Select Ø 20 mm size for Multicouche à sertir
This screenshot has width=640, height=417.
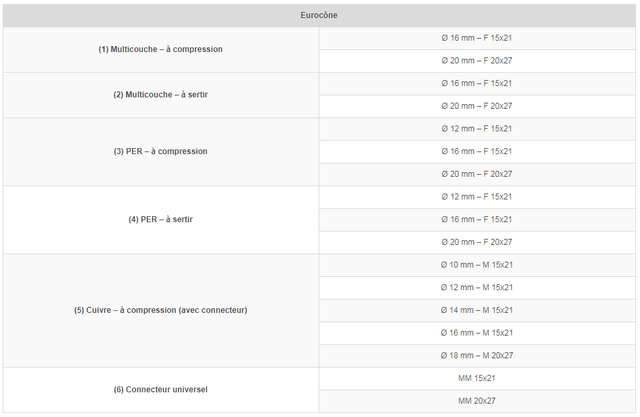tap(477, 106)
